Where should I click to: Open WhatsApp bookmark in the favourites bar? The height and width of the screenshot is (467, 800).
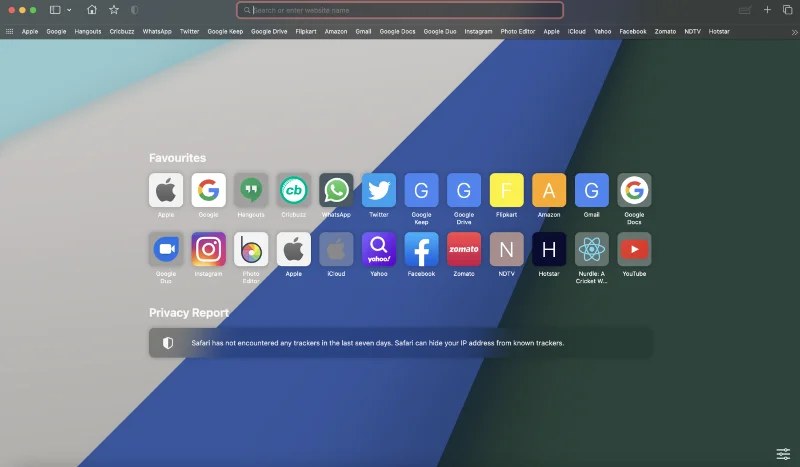click(x=157, y=31)
